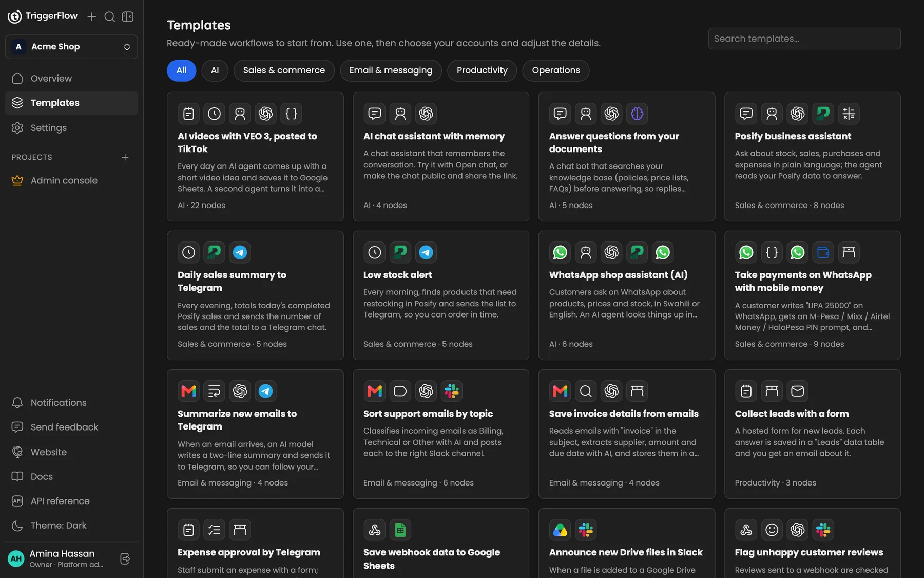Focus the Search templates field
The width and height of the screenshot is (924, 578).
(x=804, y=39)
